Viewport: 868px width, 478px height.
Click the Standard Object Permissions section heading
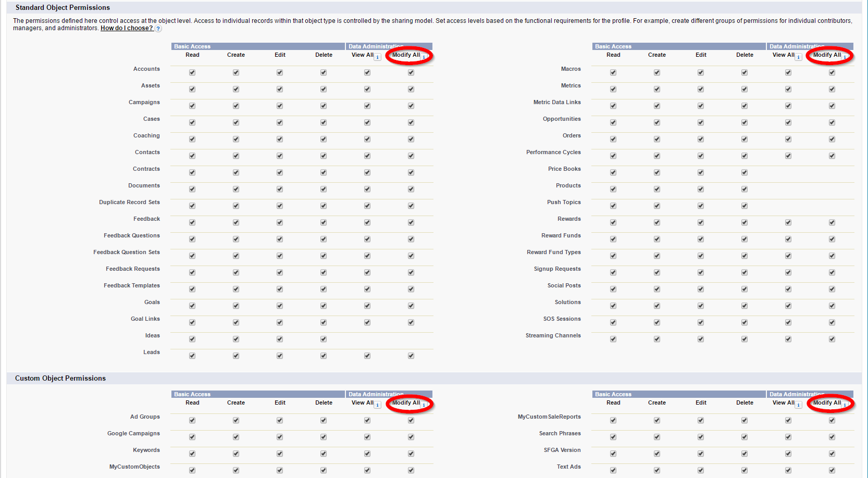tap(63, 7)
